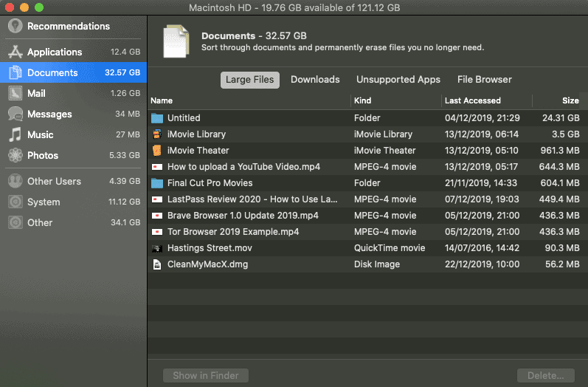
Task: Open the Messages bubble icon
Action: pyautogui.click(x=15, y=114)
